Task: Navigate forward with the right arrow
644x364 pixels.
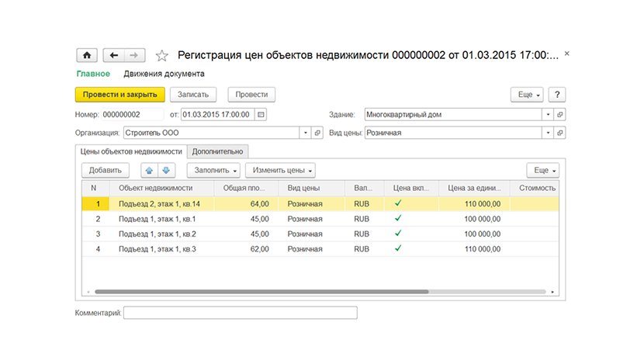Action: (x=134, y=55)
